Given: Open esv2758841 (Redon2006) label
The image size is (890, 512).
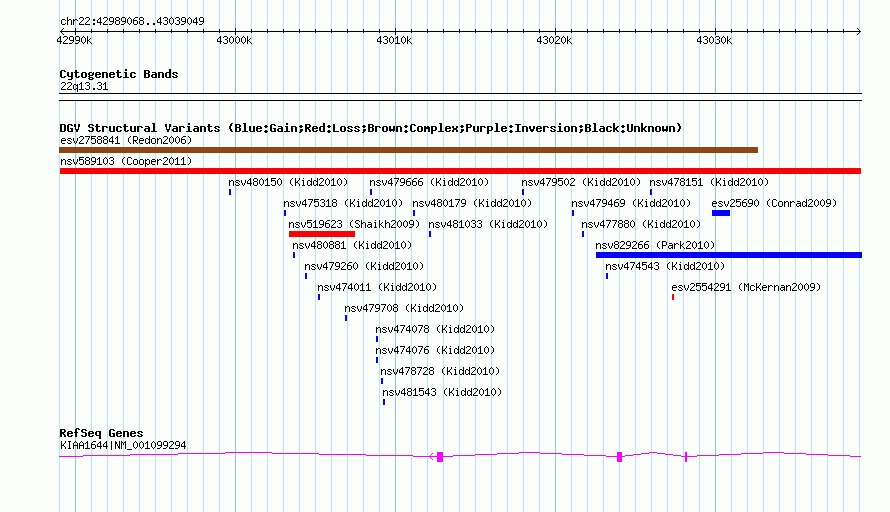Looking at the screenshot, I should coord(126,140).
